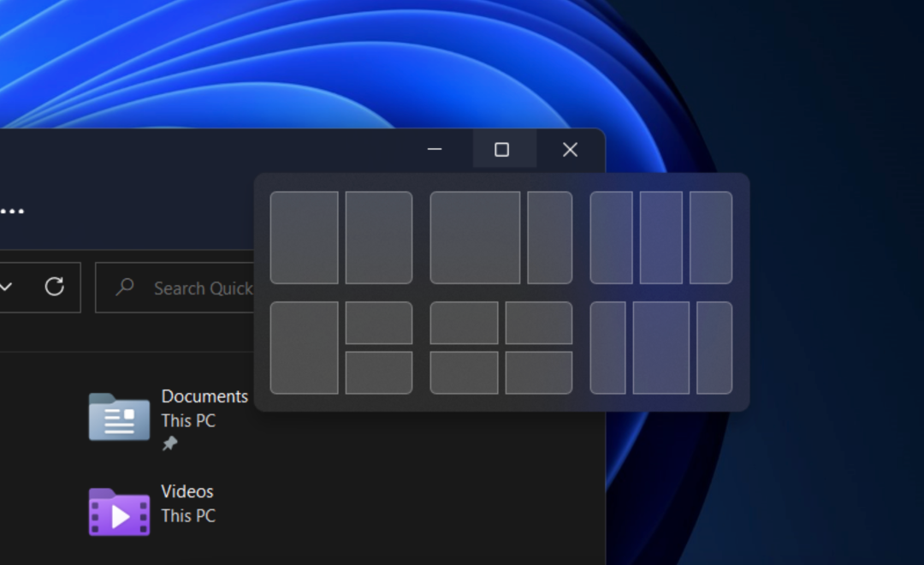
Task: Snap to top-right quadrant of four-grid layout
Action: point(539,323)
